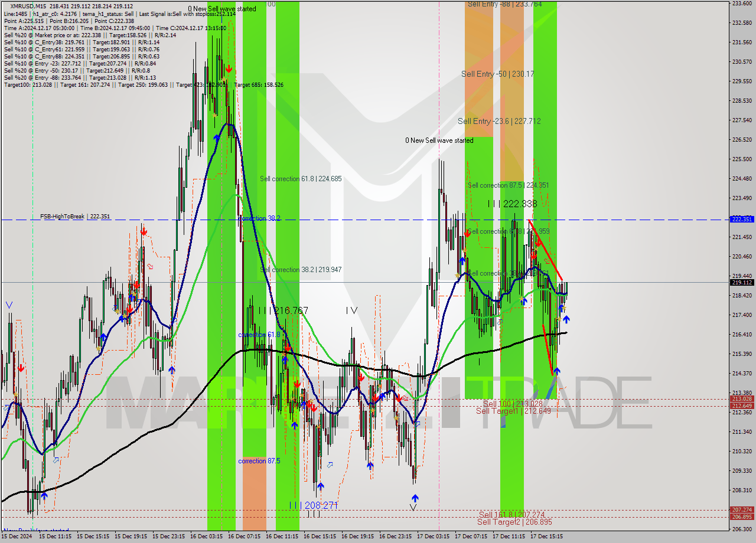
Task: Click the blue 'correction 87.5' label
Action: click(259, 461)
